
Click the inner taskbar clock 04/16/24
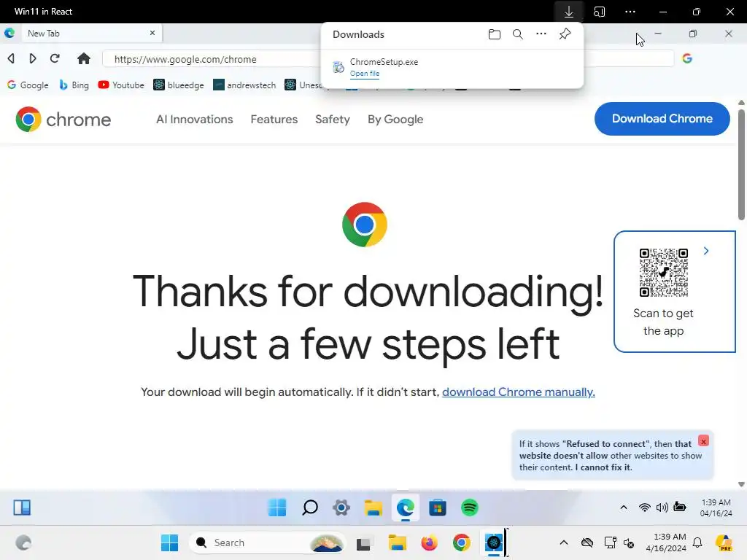pos(716,507)
